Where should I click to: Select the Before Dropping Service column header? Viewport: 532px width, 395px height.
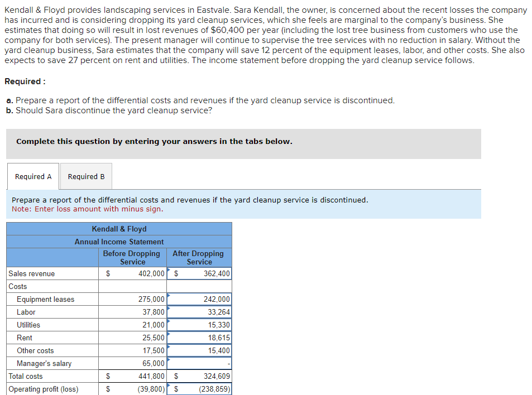[132, 258]
